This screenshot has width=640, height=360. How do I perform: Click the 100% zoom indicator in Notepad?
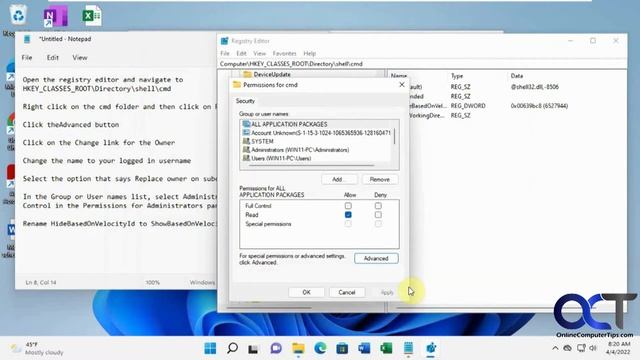coord(152,282)
